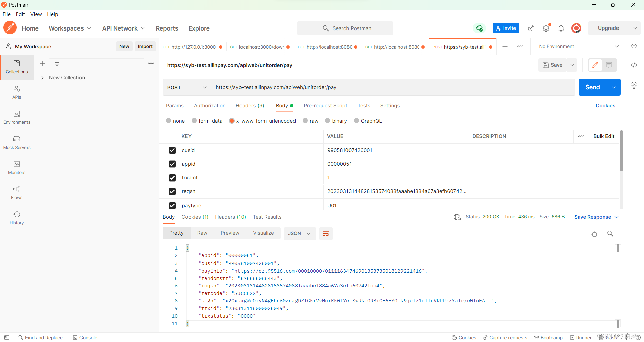Open the No Environment selector

(579, 46)
